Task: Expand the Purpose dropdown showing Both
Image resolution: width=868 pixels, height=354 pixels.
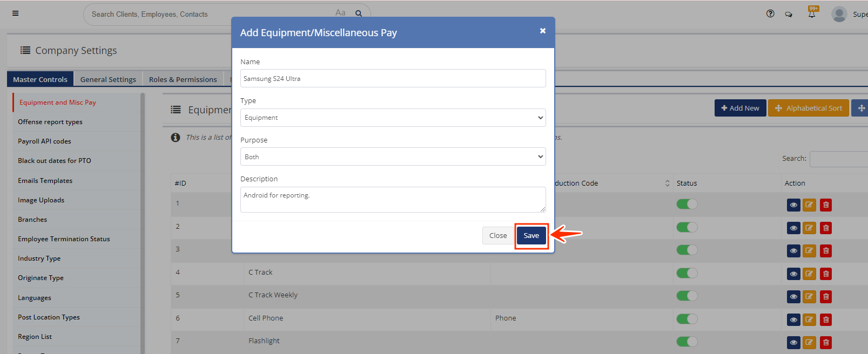Action: click(x=393, y=157)
